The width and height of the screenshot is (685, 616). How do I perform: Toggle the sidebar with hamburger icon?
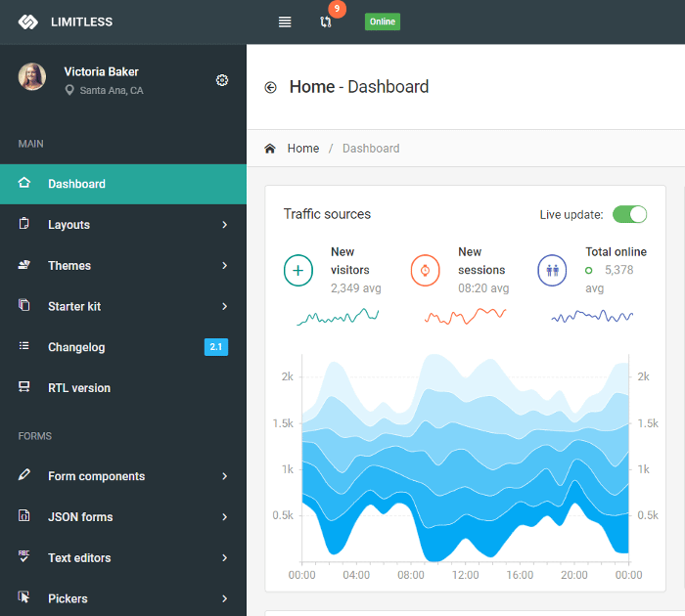(x=285, y=22)
